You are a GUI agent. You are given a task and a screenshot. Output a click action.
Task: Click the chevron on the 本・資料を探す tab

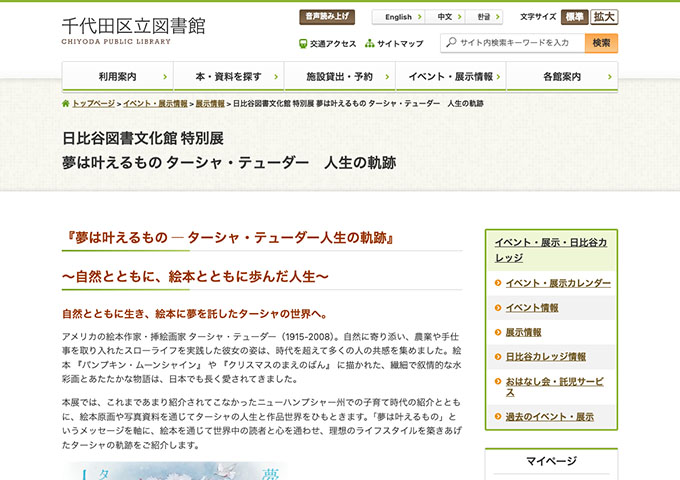coord(276,77)
